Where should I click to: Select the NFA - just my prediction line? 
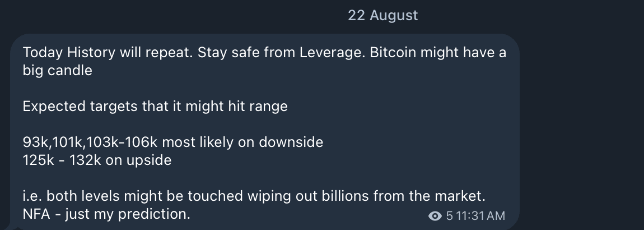106,214
